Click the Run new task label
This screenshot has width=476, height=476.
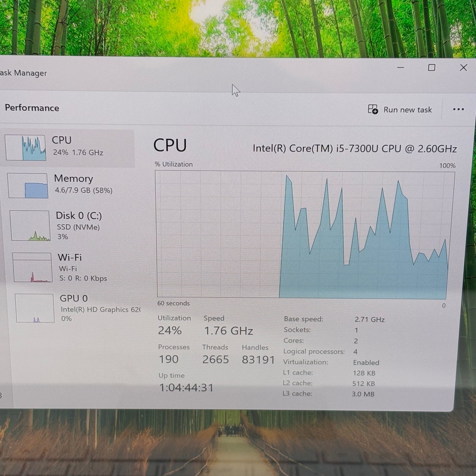[x=408, y=110]
